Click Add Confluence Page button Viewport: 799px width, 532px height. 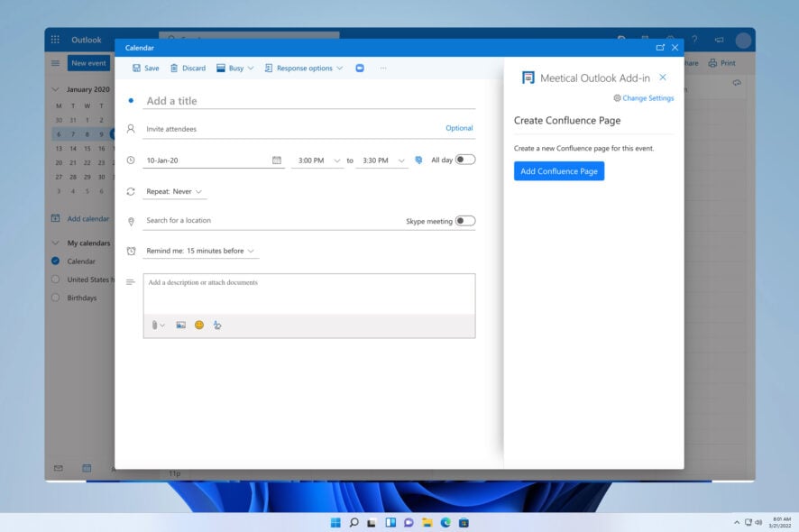tap(561, 170)
